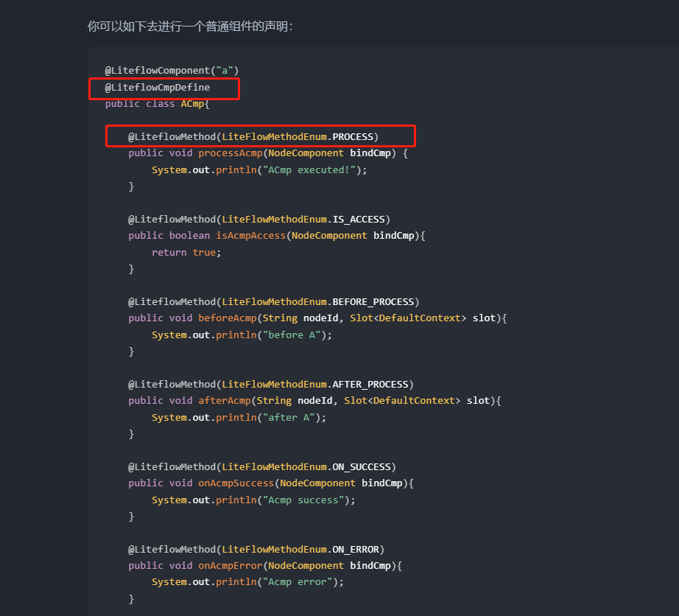
Task: Click the 'return true;' line
Action: tap(186, 253)
